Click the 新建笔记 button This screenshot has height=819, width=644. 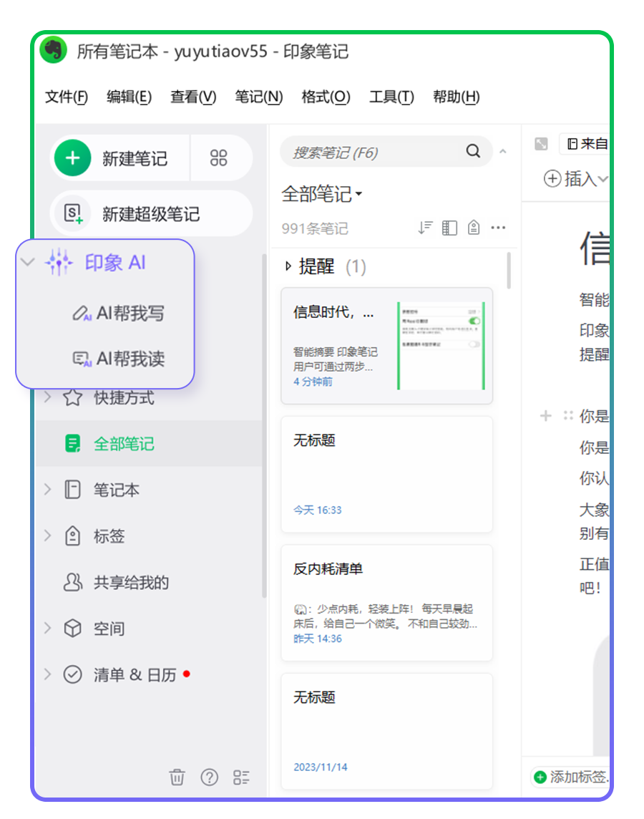pyautogui.click(x=120, y=157)
